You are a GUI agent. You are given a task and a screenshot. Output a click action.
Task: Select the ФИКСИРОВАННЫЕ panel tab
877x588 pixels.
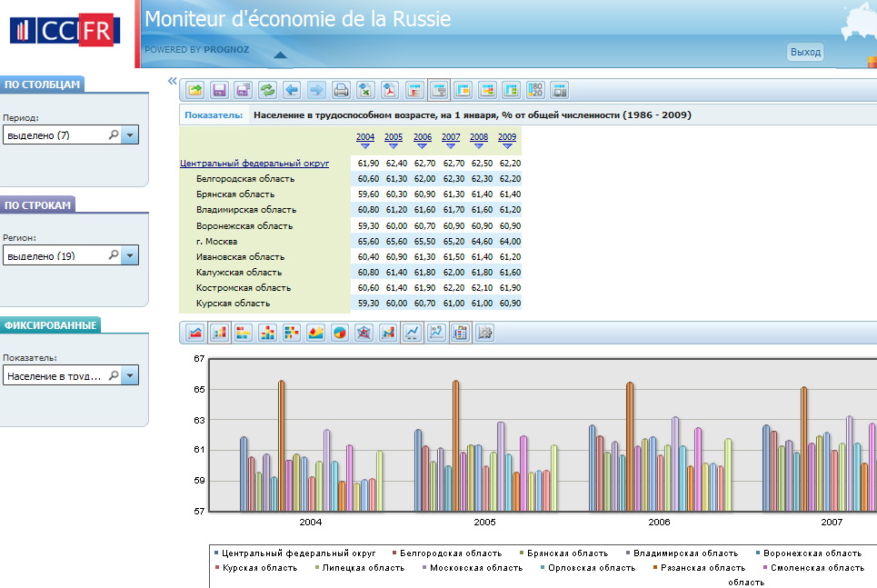click(x=50, y=325)
